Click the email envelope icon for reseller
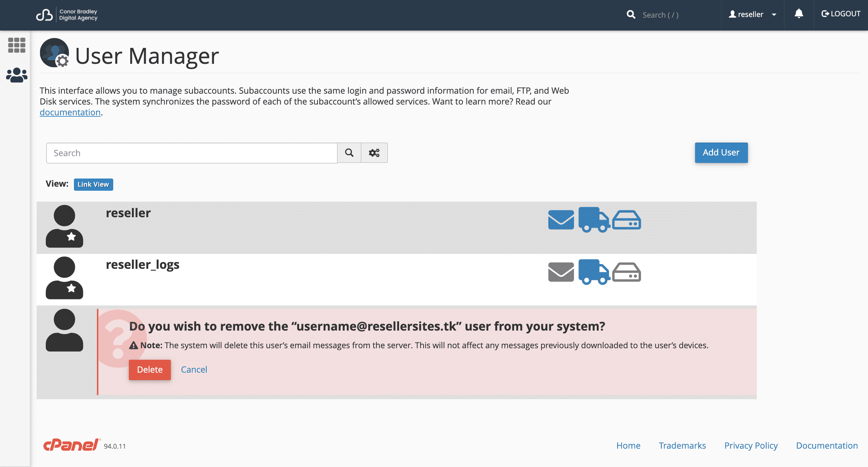 (561, 220)
